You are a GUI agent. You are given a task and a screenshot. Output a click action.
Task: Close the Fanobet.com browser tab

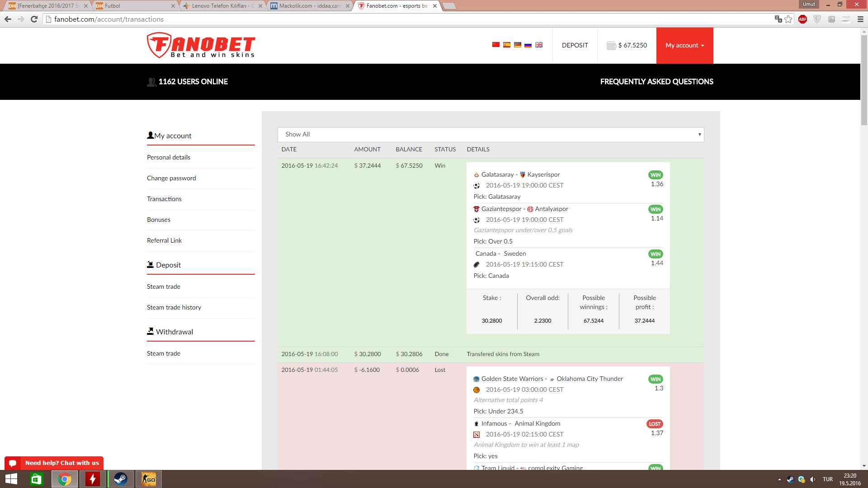click(435, 6)
